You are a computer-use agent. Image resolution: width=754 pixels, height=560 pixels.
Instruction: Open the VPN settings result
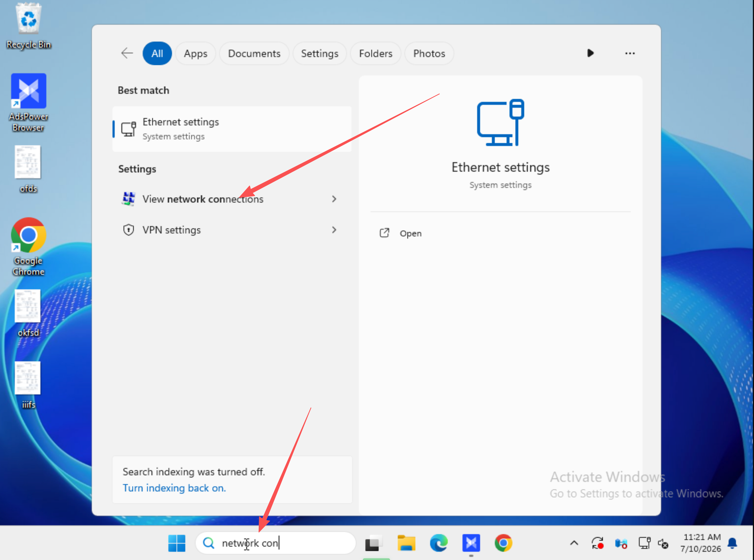(232, 230)
